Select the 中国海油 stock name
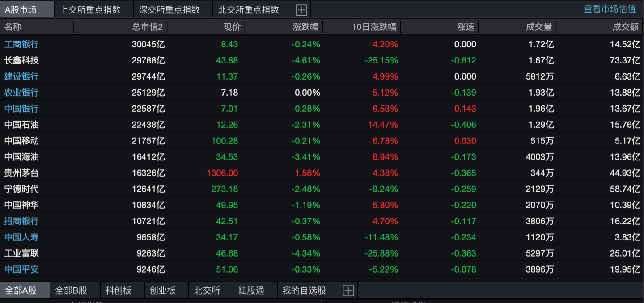644x303 pixels. [x=21, y=157]
